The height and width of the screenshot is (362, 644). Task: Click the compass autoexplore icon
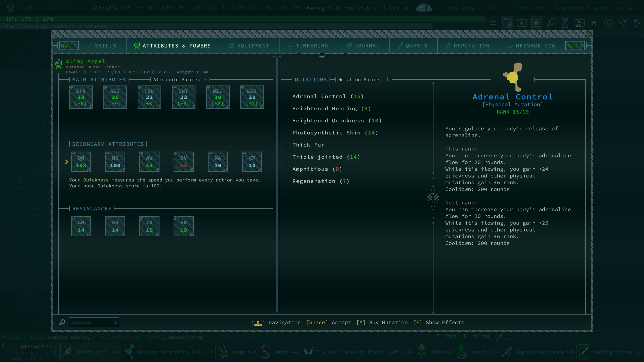(x=608, y=23)
